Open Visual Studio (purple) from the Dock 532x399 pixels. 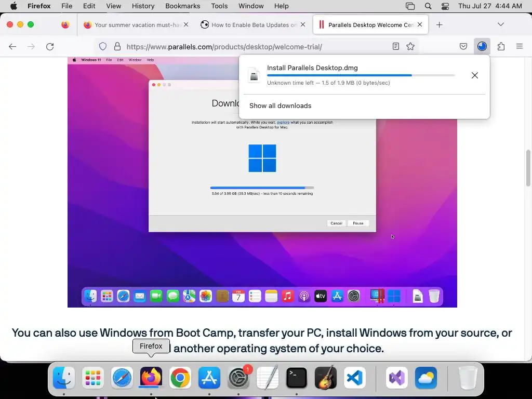(397, 378)
